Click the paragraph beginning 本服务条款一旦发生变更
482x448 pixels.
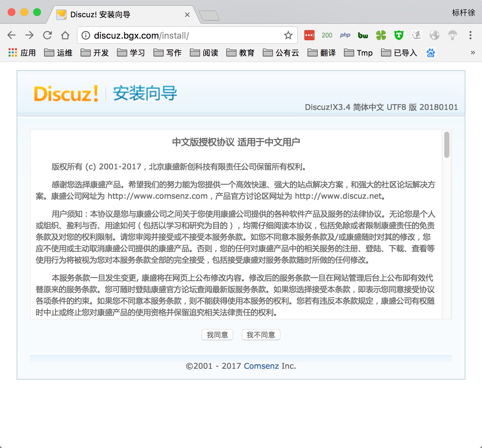235,295
